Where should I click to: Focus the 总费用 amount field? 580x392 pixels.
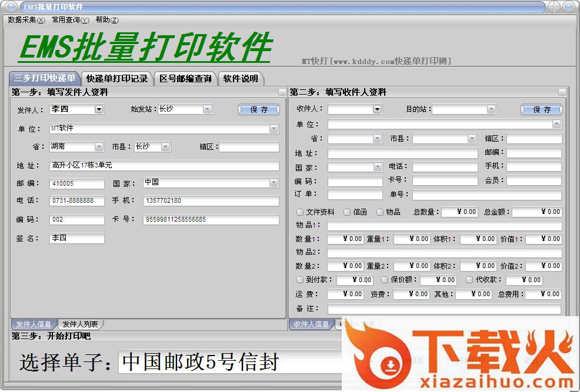(544, 294)
